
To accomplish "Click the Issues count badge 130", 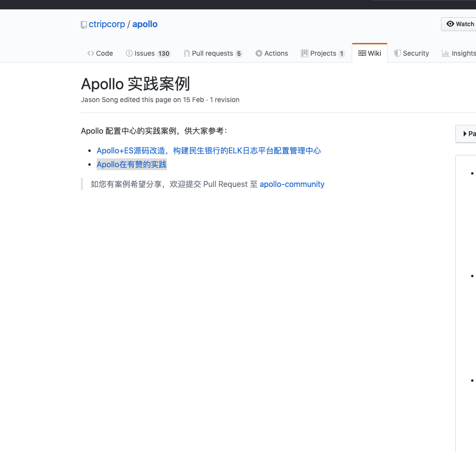I will tap(164, 54).
